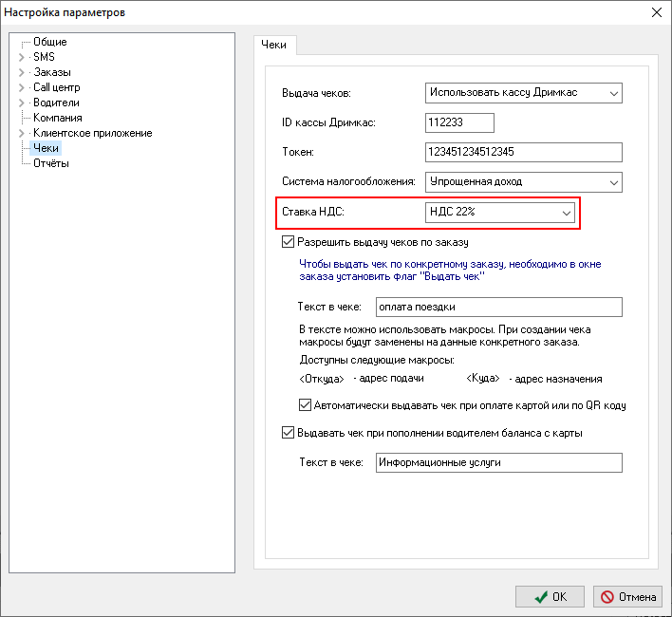Expand the Водители tree node

pyautogui.click(x=22, y=103)
